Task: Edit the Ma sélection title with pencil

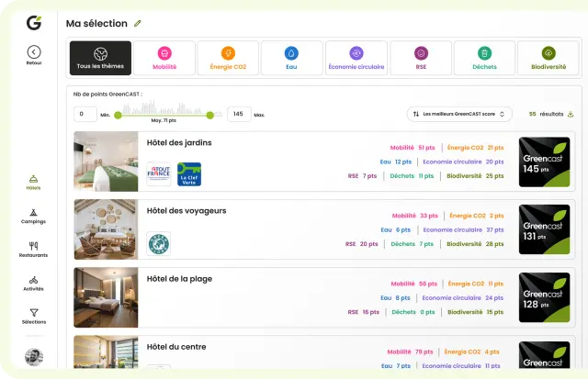Action: [x=138, y=23]
